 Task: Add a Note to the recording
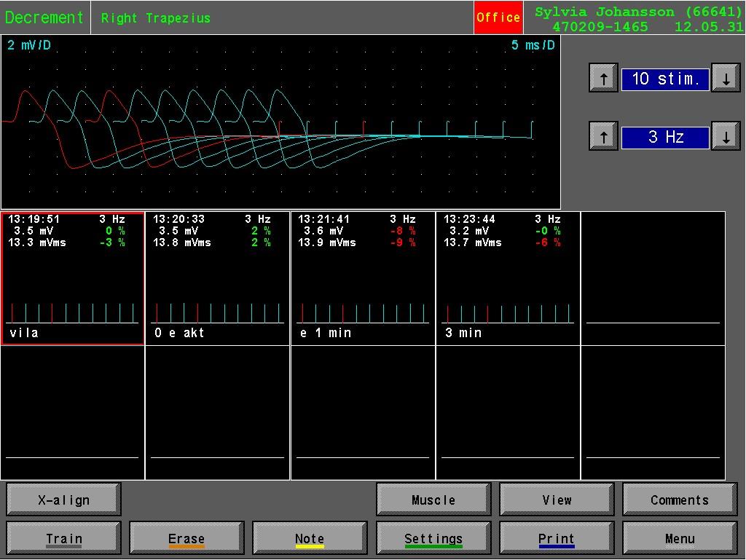click(310, 538)
